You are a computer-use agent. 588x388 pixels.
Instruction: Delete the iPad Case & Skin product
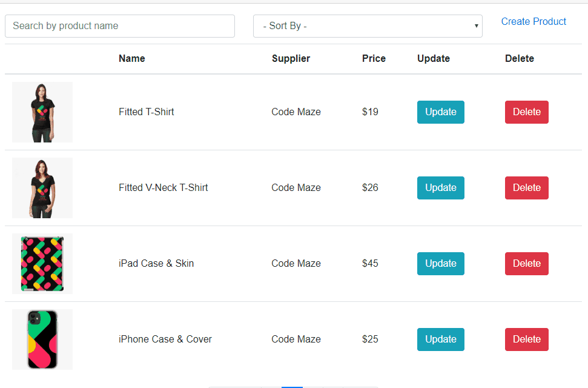(527, 264)
